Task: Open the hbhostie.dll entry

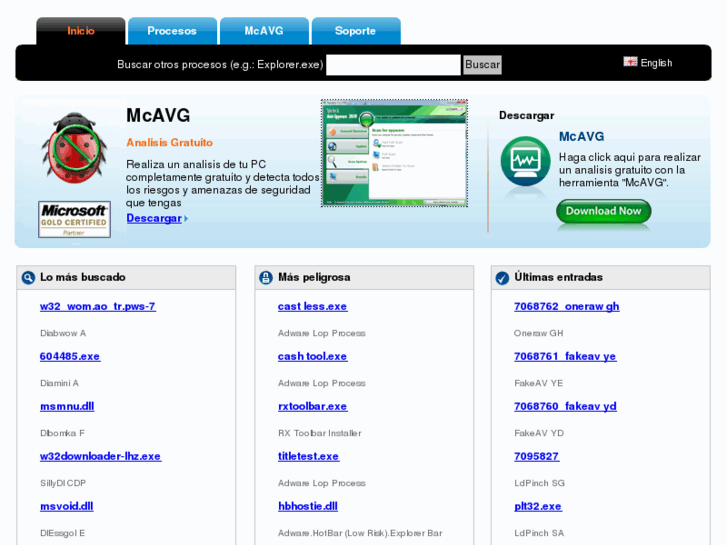Action: 308,507
